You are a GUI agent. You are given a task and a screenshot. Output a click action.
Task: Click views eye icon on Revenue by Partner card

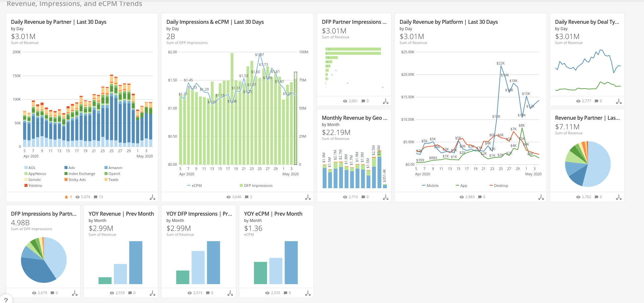(x=578, y=197)
